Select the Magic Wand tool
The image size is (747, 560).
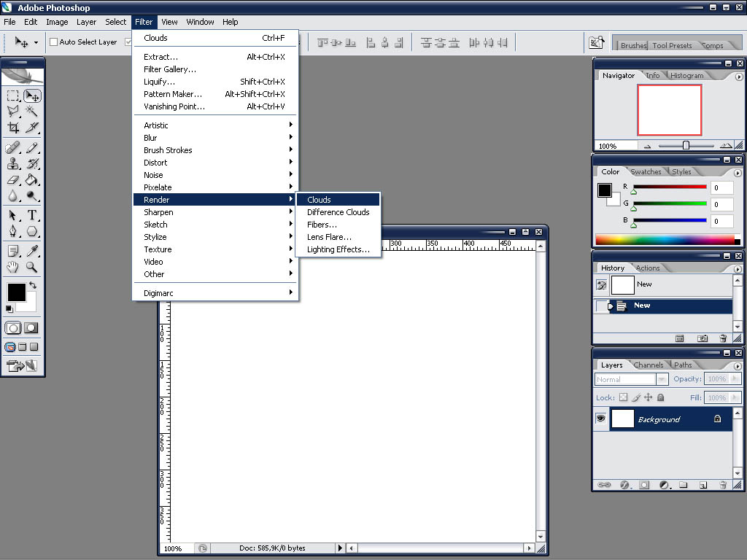pos(32,111)
